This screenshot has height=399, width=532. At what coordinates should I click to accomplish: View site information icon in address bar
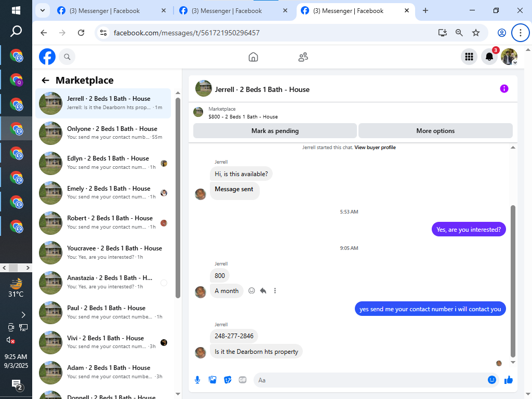103,33
